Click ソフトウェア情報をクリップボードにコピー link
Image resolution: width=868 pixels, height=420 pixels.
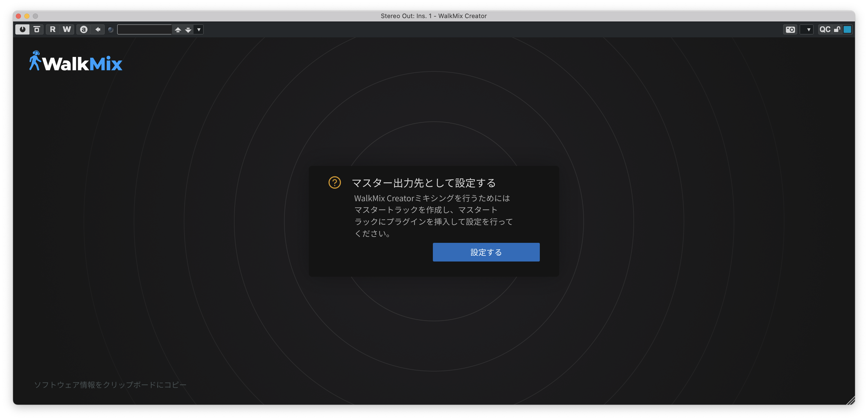(110, 385)
